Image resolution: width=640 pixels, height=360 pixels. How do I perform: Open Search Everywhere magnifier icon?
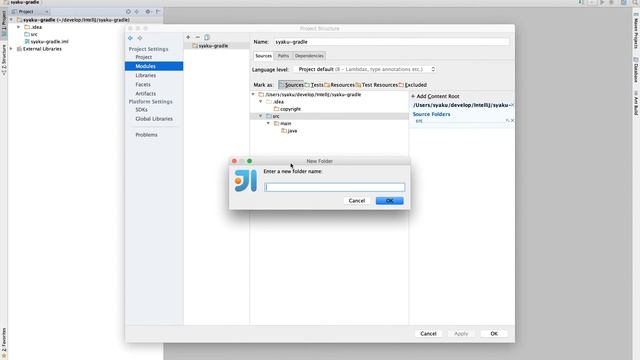(636, 2)
